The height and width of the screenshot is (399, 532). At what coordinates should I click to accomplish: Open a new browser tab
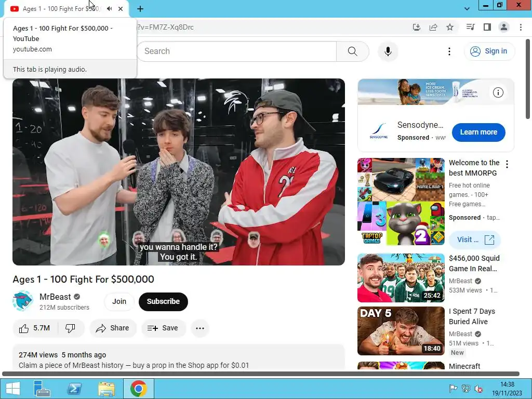[140, 9]
